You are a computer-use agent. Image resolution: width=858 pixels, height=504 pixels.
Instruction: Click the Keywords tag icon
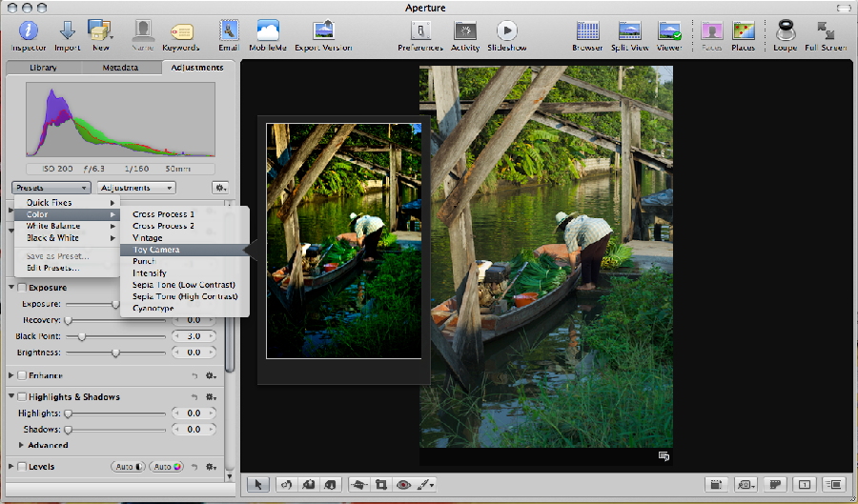click(x=181, y=31)
